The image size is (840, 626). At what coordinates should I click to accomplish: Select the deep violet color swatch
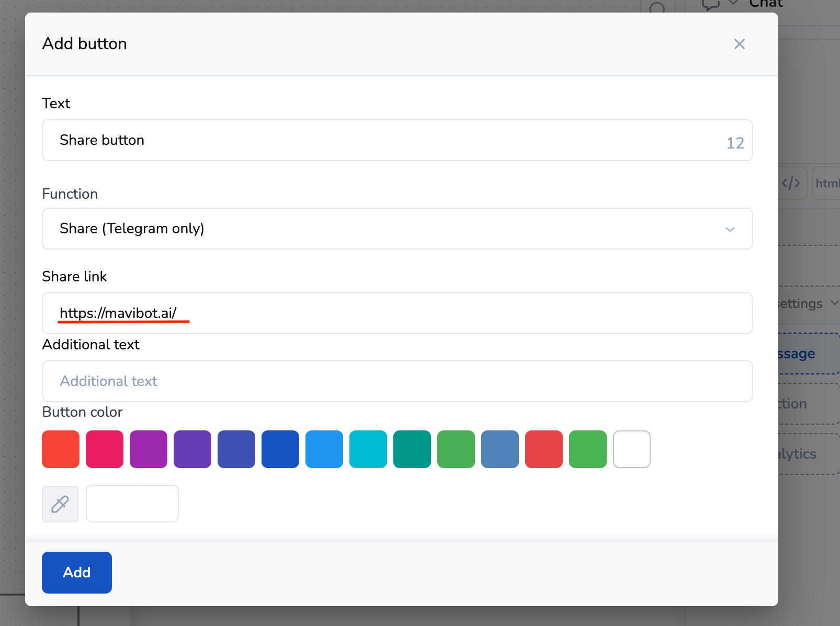click(192, 449)
